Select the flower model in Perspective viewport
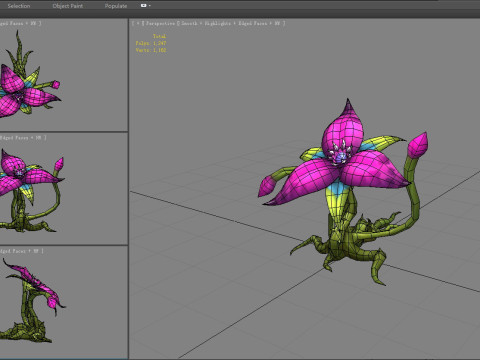 (341, 173)
